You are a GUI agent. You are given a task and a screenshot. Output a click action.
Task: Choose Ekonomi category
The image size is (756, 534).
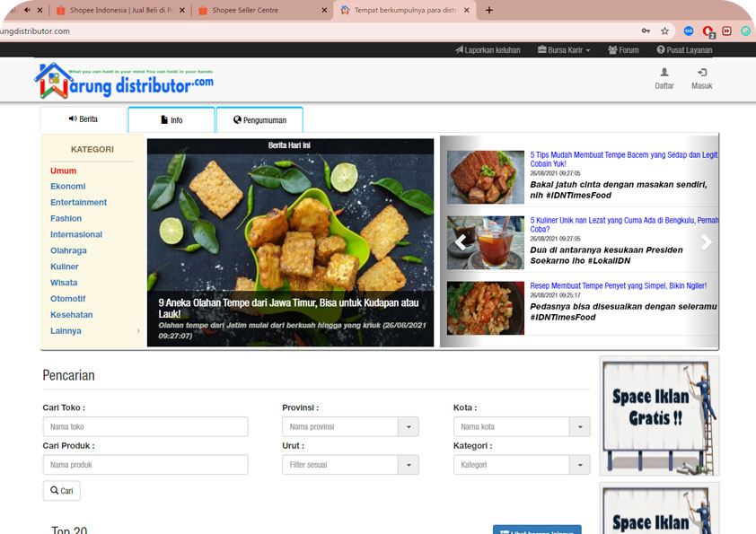tap(68, 186)
